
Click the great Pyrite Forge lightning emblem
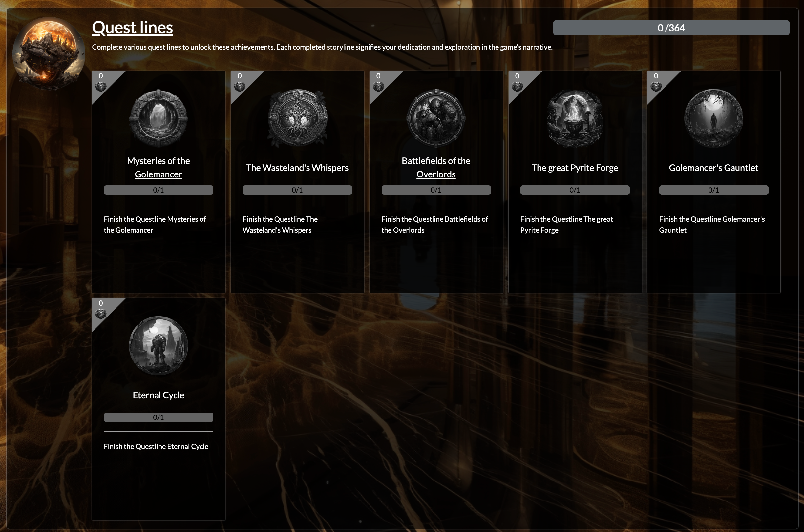[575, 118]
